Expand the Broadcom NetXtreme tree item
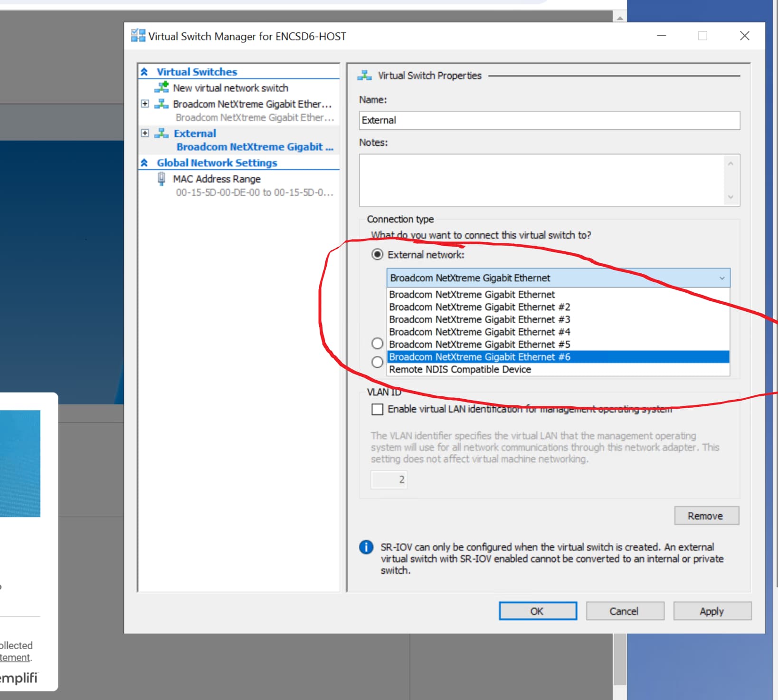This screenshot has width=778, height=700. 145,104
